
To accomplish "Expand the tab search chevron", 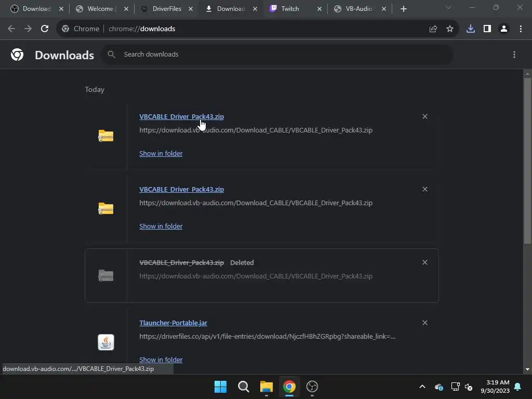I will click(448, 7).
